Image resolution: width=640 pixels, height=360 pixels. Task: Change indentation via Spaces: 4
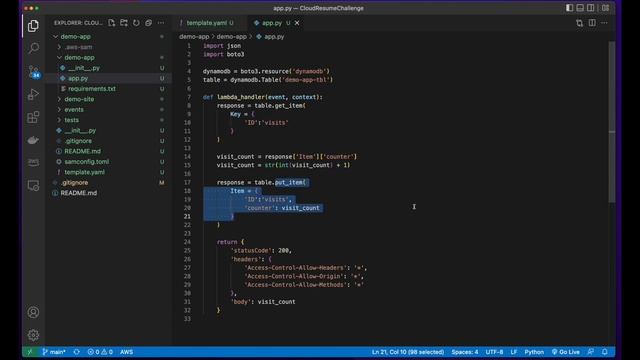point(464,352)
